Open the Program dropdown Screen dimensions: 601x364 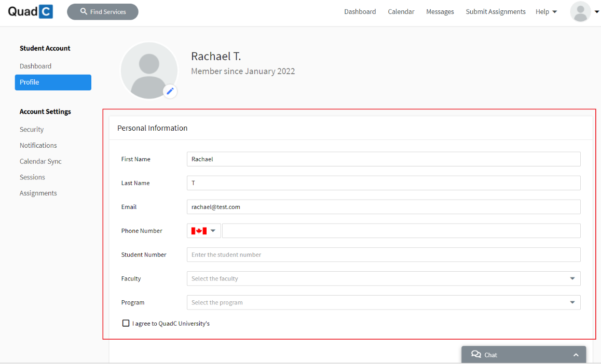384,302
